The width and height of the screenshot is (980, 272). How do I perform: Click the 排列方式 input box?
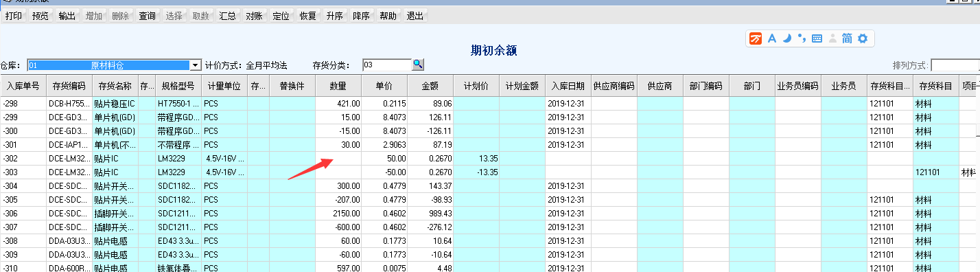click(955, 65)
